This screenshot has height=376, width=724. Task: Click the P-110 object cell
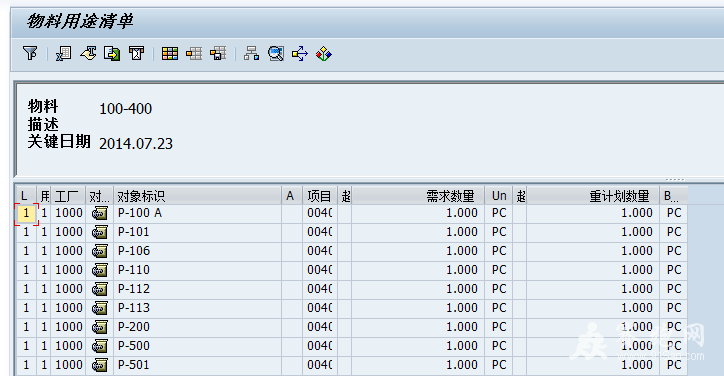[x=197, y=270]
